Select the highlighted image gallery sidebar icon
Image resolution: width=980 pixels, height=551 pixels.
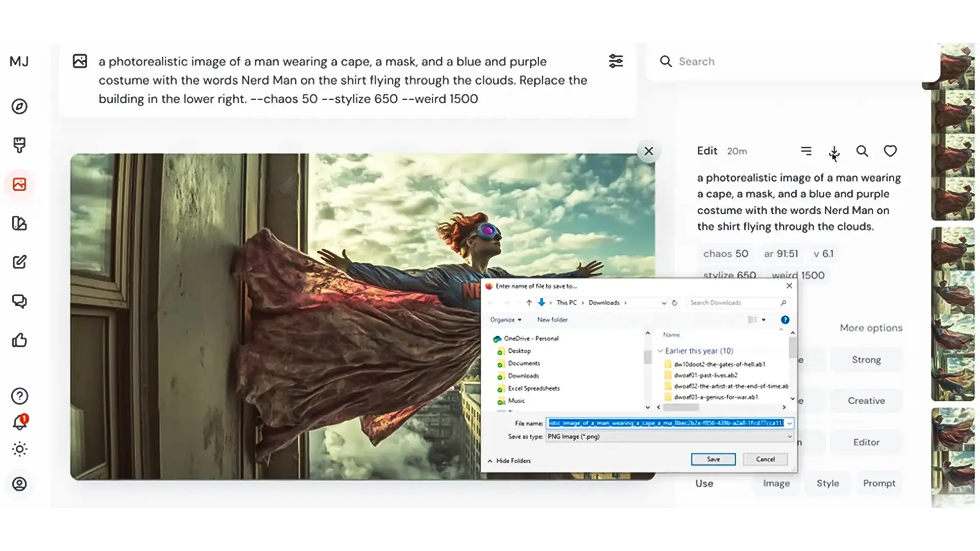[19, 184]
